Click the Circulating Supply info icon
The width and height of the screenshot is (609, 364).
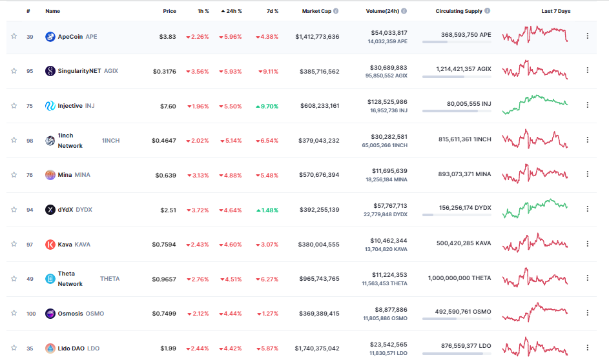coord(487,11)
